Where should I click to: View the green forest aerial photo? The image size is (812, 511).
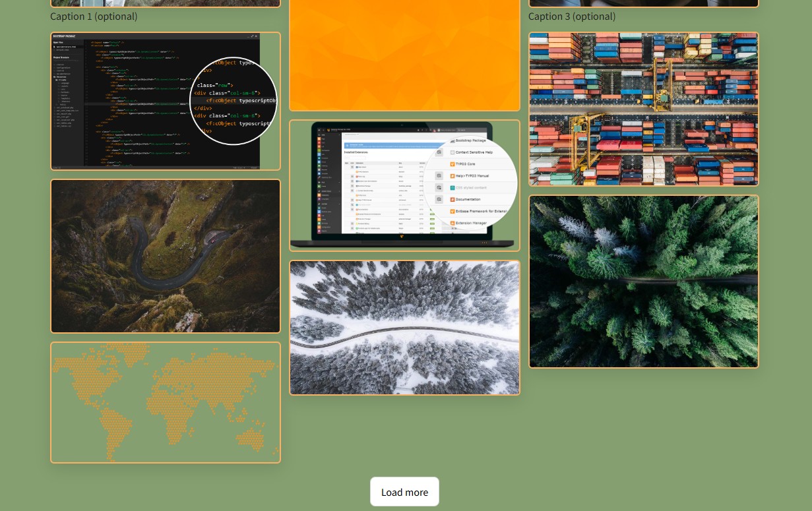[x=643, y=281]
